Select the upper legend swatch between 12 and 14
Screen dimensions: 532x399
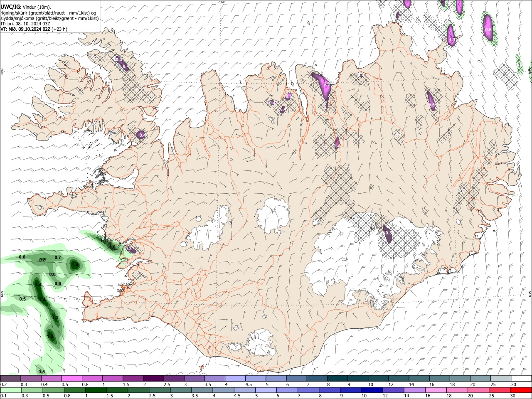pos(399,378)
